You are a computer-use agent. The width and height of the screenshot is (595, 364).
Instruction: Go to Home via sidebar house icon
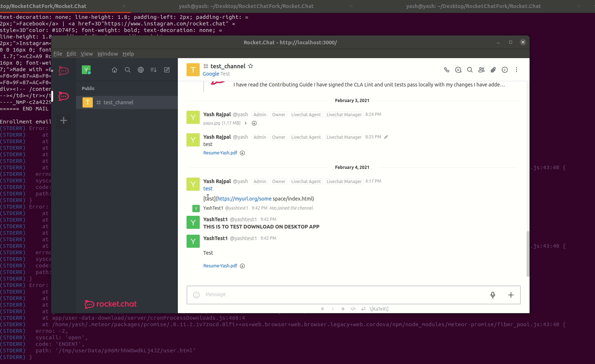115,70
